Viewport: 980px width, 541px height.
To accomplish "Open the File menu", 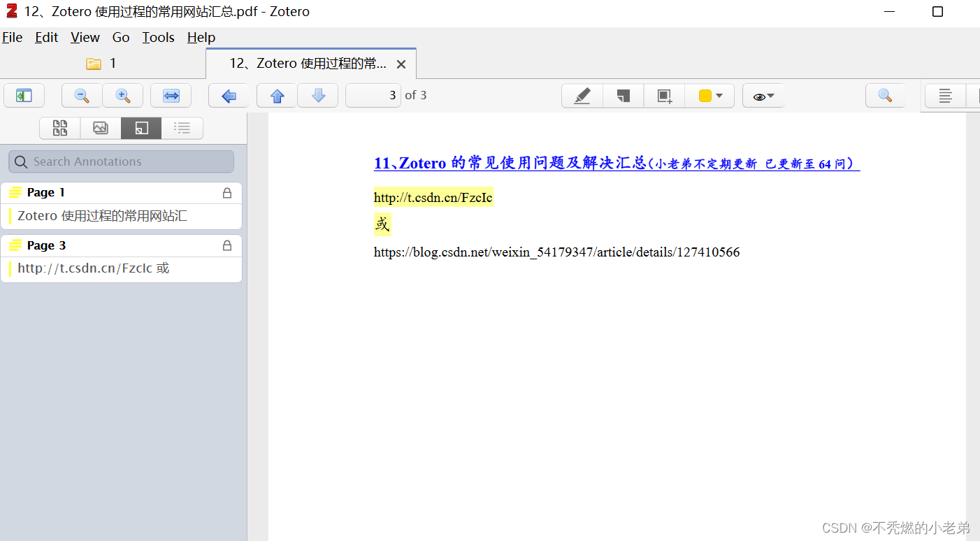I will click(13, 38).
